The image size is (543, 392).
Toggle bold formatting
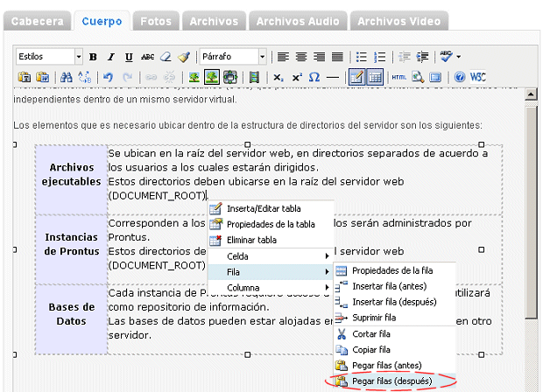click(x=93, y=57)
